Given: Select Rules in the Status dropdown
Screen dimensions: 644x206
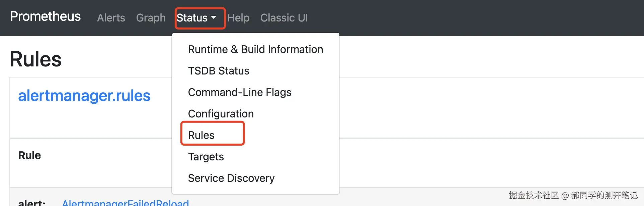Looking at the screenshot, I should tap(201, 135).
